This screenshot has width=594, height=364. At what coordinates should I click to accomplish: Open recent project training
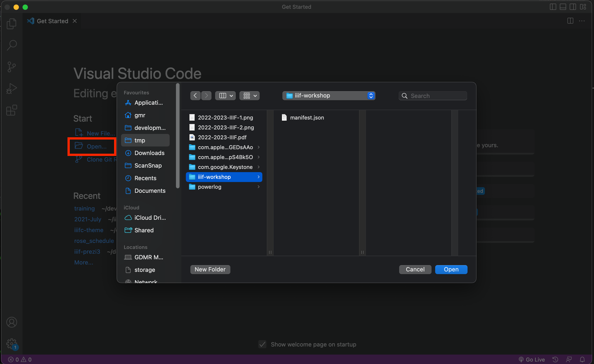pyautogui.click(x=84, y=209)
